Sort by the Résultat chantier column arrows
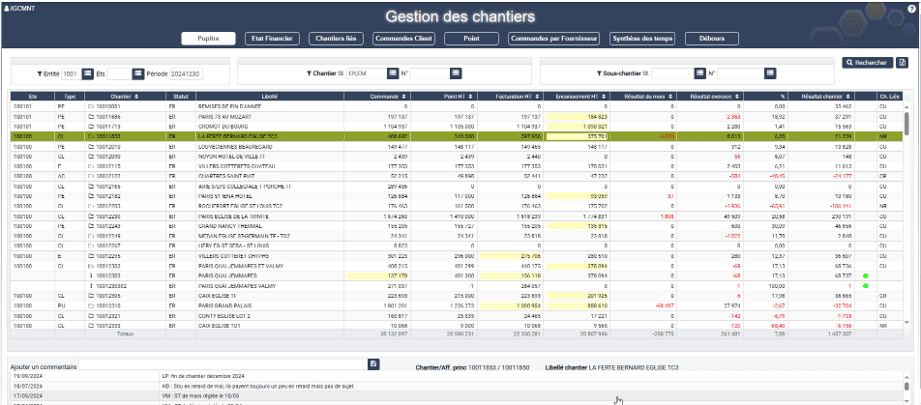The image size is (921, 405). [x=847, y=96]
